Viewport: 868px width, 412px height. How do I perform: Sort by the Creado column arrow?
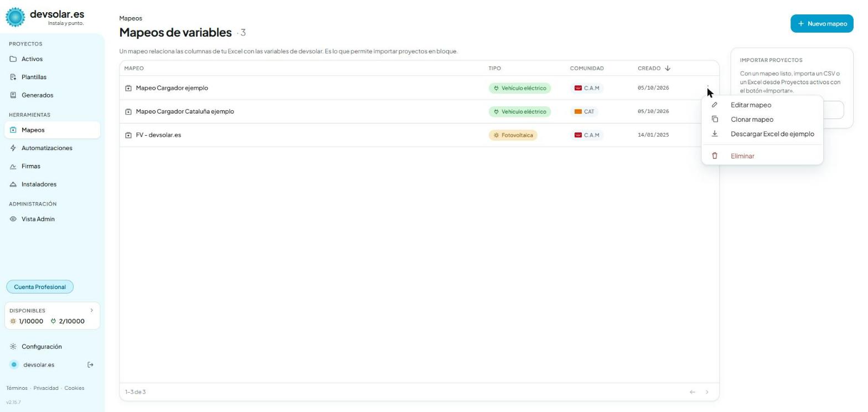tap(668, 68)
